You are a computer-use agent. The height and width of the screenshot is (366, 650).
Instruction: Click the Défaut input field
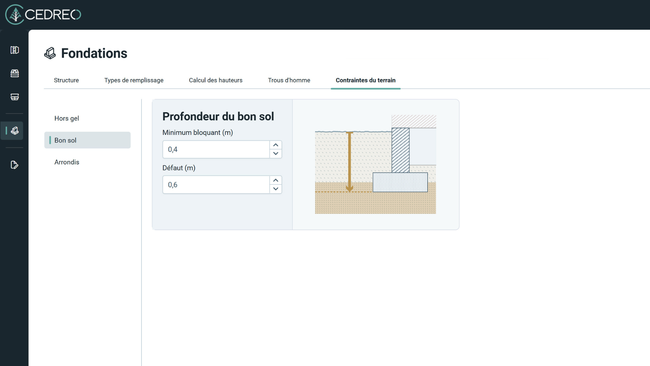pos(216,184)
